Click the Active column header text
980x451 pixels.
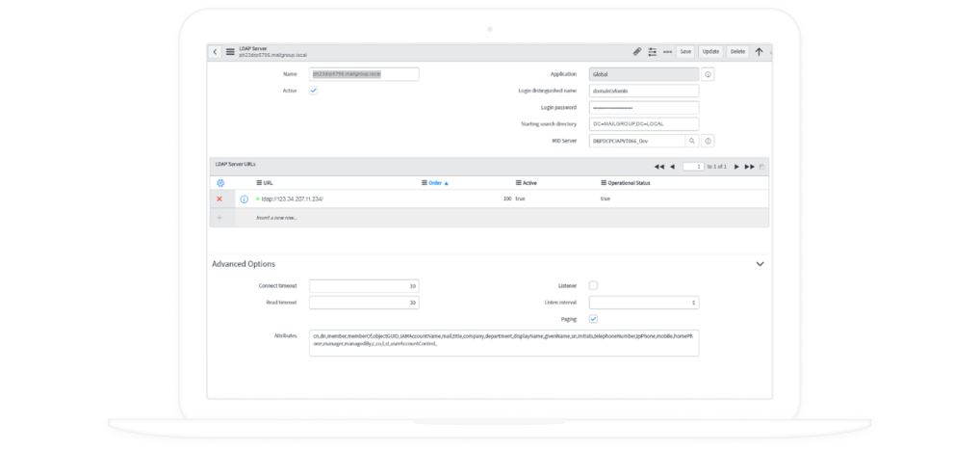tap(529, 183)
